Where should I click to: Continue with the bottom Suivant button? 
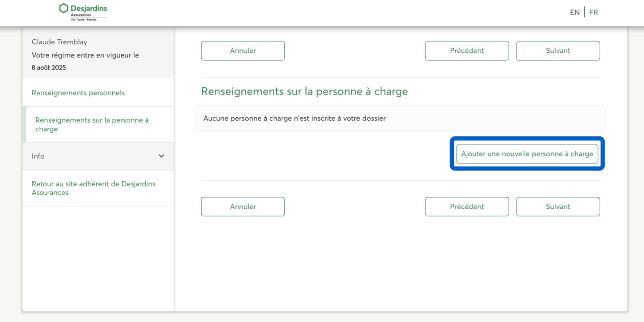[x=558, y=206]
